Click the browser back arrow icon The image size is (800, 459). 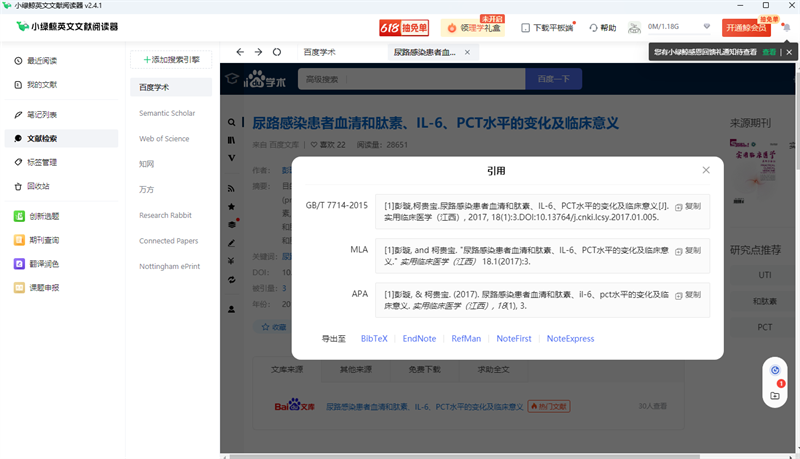tap(240, 52)
